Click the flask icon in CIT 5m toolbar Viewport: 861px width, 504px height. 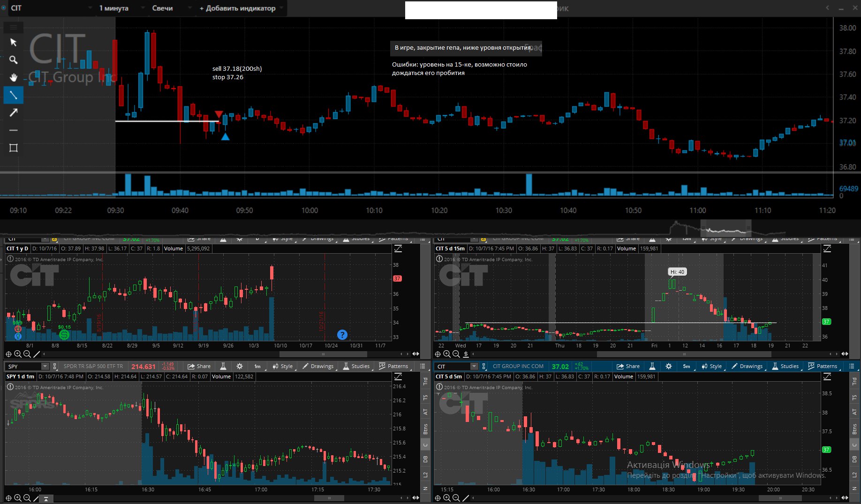point(652,366)
